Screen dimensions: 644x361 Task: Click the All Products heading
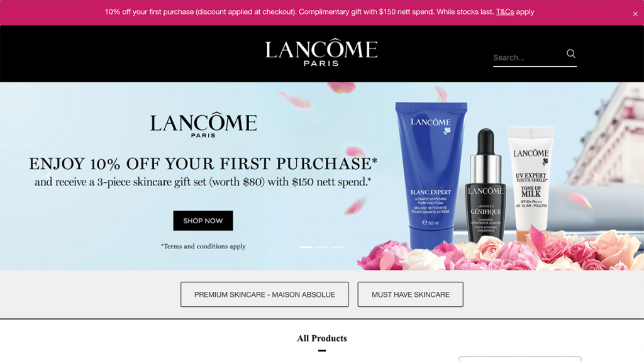coord(322,338)
